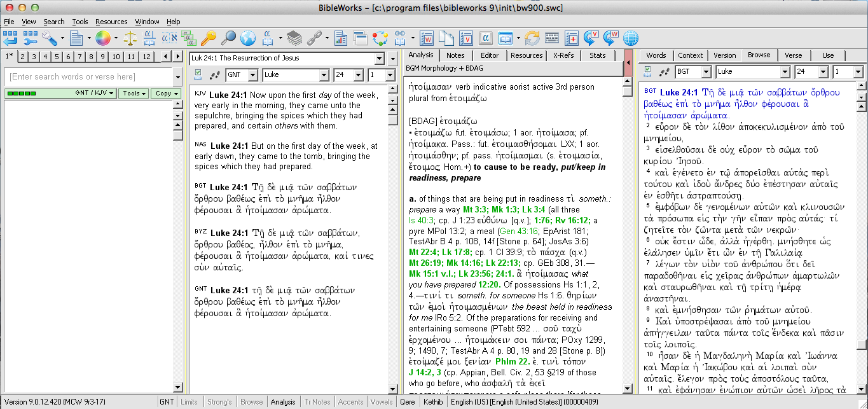Expand the command line history dropdown arrow
Viewport: 868px width, 409px height.
click(x=177, y=77)
